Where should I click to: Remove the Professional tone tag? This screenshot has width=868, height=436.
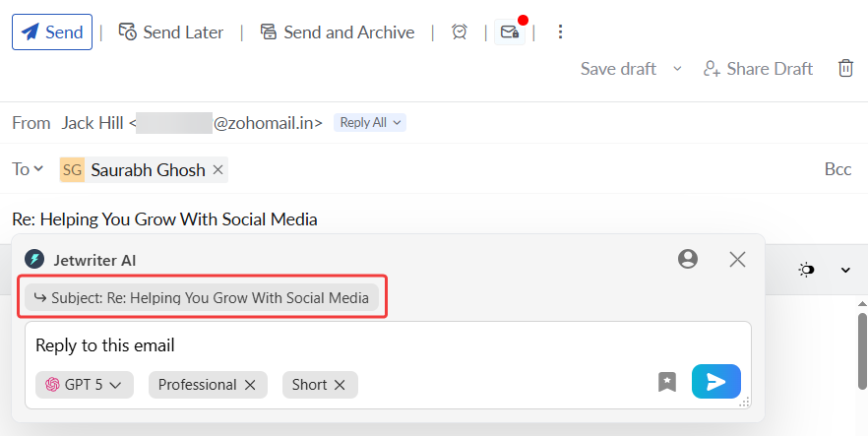coord(250,385)
